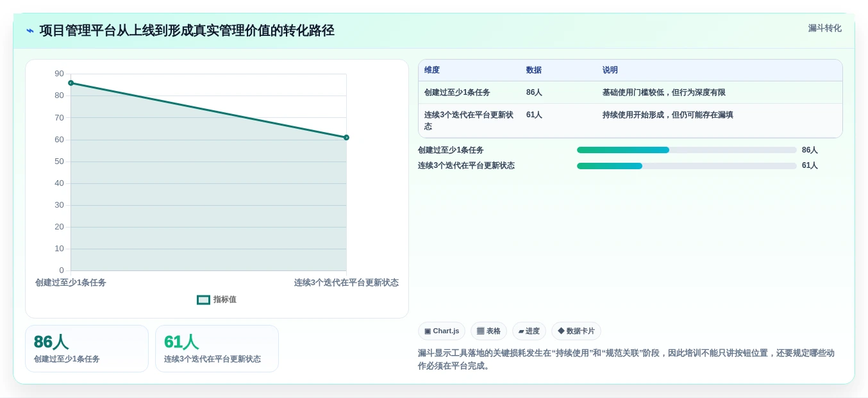Open the 86人 data card

(x=87, y=349)
